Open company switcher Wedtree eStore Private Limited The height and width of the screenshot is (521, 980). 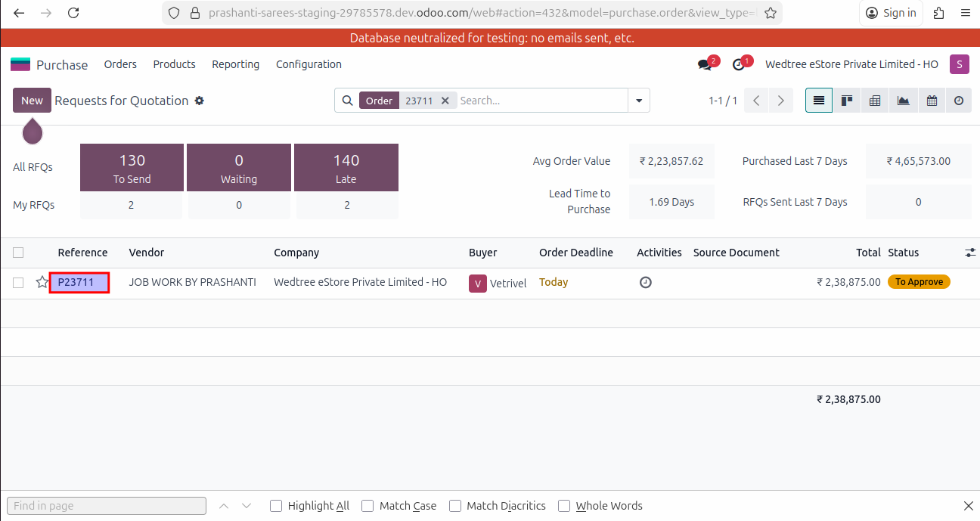851,64
